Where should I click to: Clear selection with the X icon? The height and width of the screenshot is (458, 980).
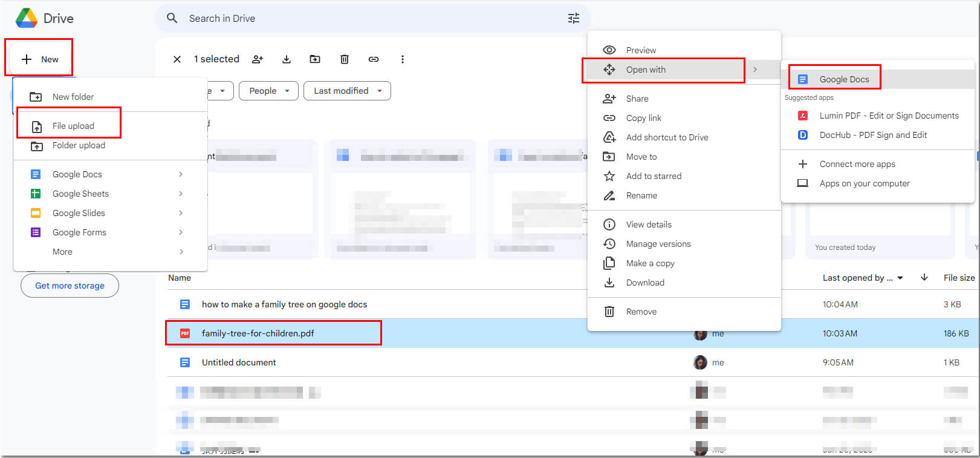[177, 59]
